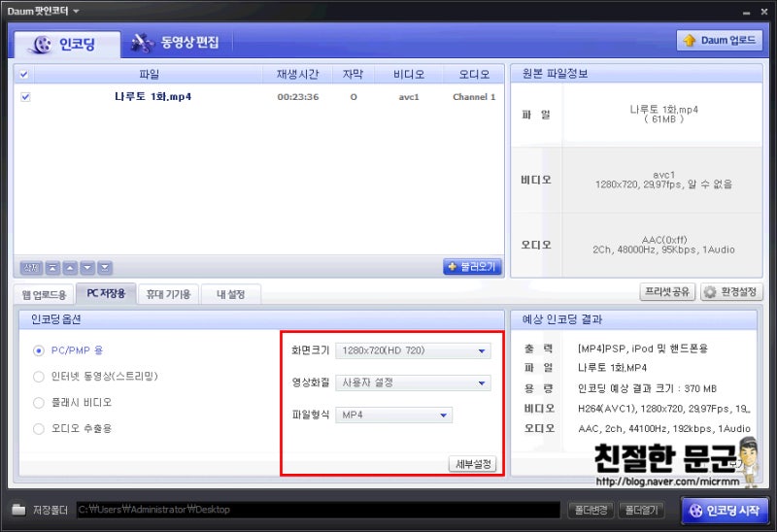Move selected file down one position

[x=87, y=268]
